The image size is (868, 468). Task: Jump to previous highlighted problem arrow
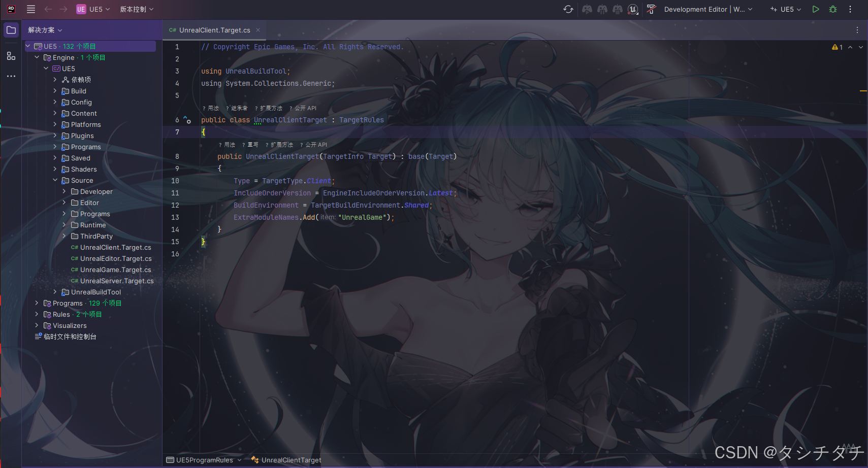point(850,47)
